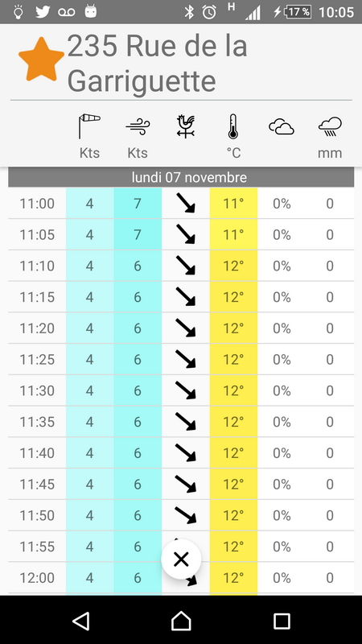Screen dimensions: 362x644
Task: Tap the weathervane wind direction icon
Action: 186,126
